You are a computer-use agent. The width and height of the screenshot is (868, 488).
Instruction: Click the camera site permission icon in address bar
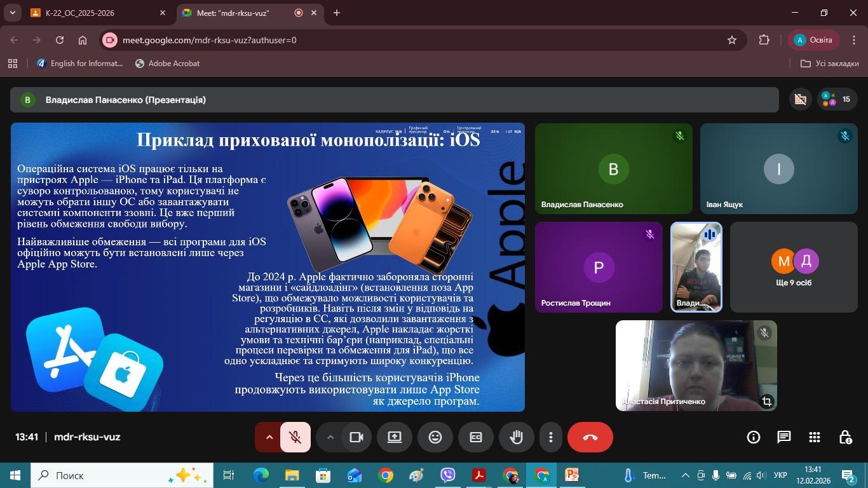(x=110, y=40)
